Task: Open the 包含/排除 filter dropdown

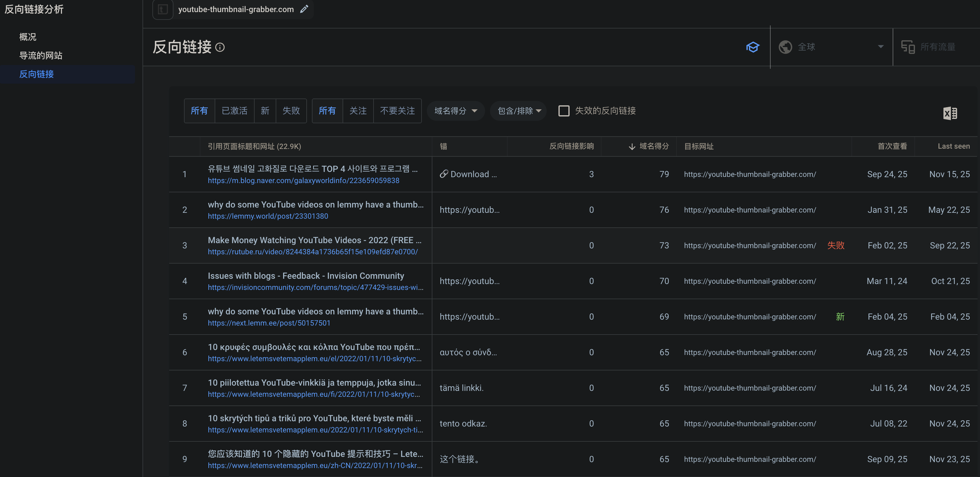Action: tap(518, 111)
